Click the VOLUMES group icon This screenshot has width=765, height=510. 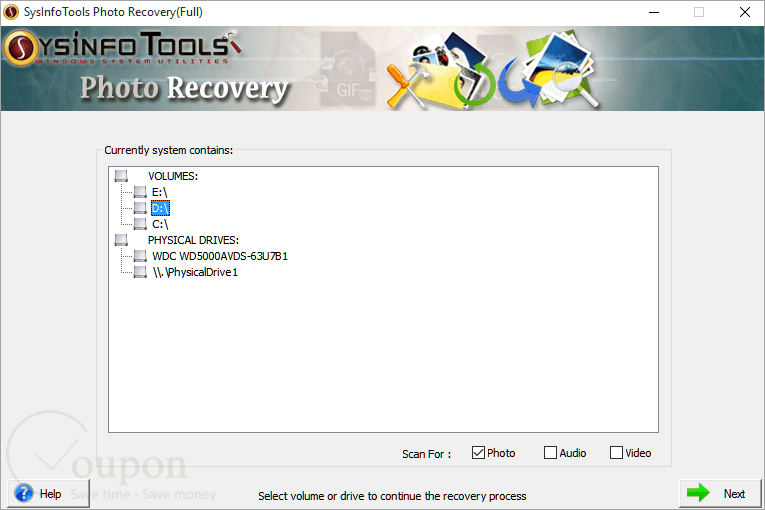[121, 176]
